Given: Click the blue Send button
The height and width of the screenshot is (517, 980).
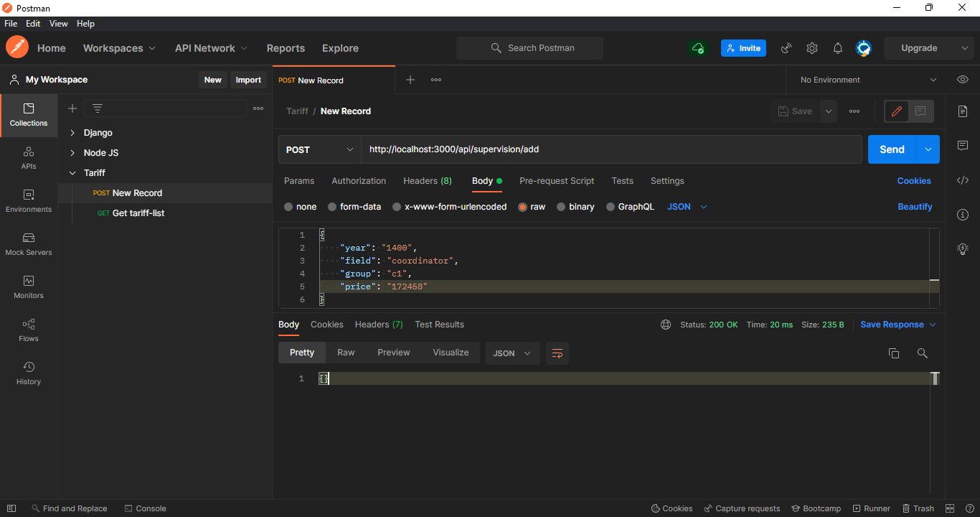Looking at the screenshot, I should coord(892,149).
